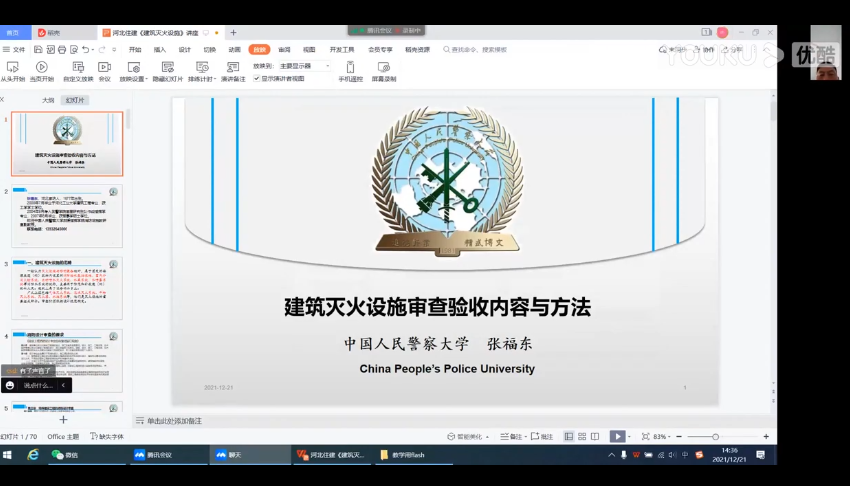Open the 首页 home tab
Screen dimensions: 850x486
[x=15, y=33]
